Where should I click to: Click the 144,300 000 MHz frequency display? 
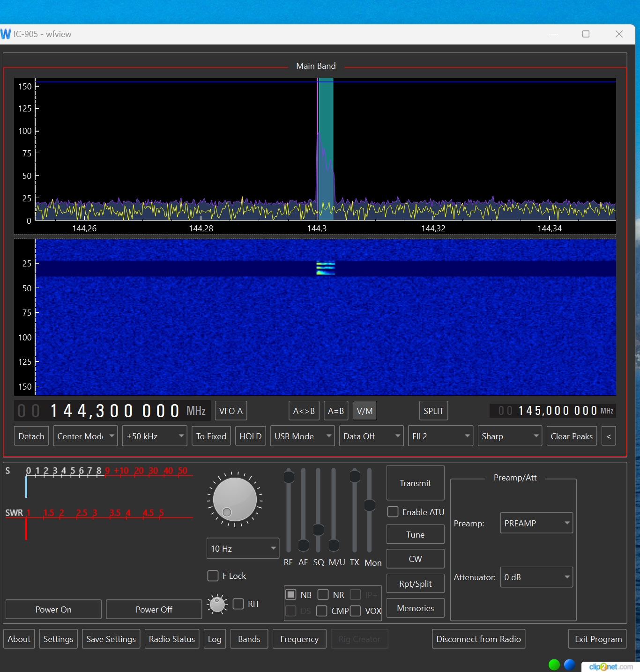click(x=114, y=411)
